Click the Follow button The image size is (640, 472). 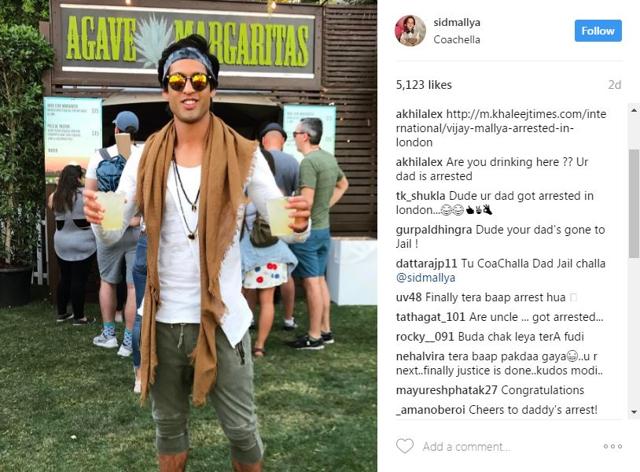[x=598, y=31]
